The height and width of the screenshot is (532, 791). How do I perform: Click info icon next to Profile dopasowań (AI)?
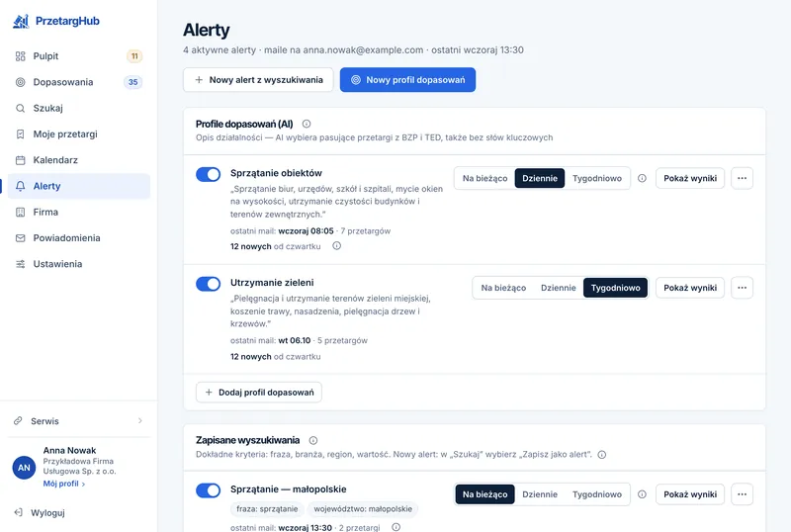pyautogui.click(x=307, y=124)
